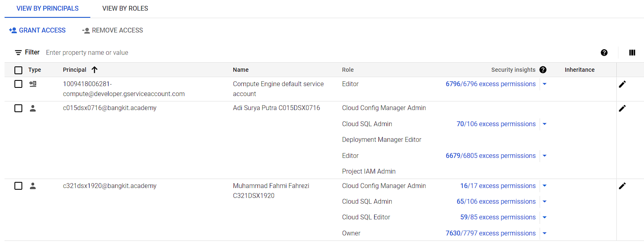Select the View by Principals tab
Image resolution: width=644 pixels, height=252 pixels.
point(47,8)
